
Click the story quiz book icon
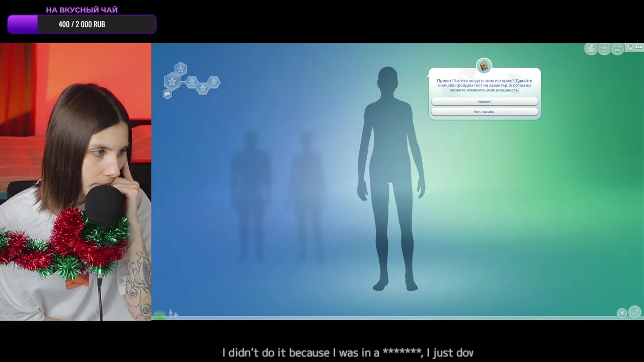484,66
